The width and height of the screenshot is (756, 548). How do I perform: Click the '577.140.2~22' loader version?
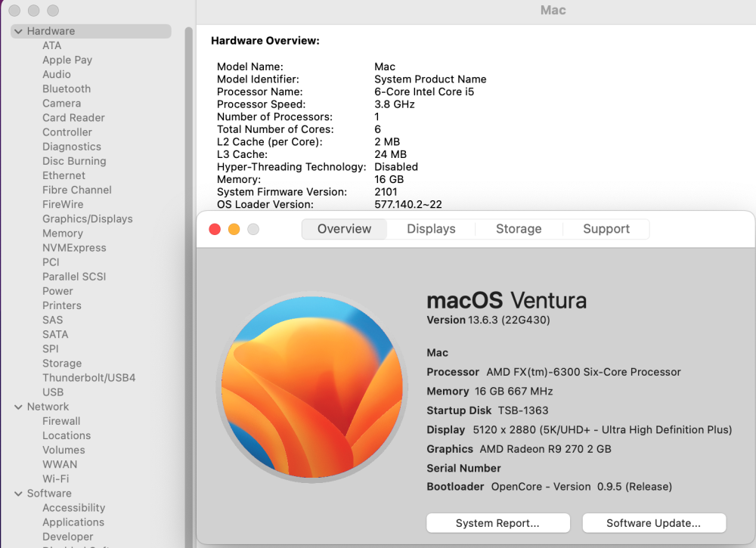click(x=408, y=205)
